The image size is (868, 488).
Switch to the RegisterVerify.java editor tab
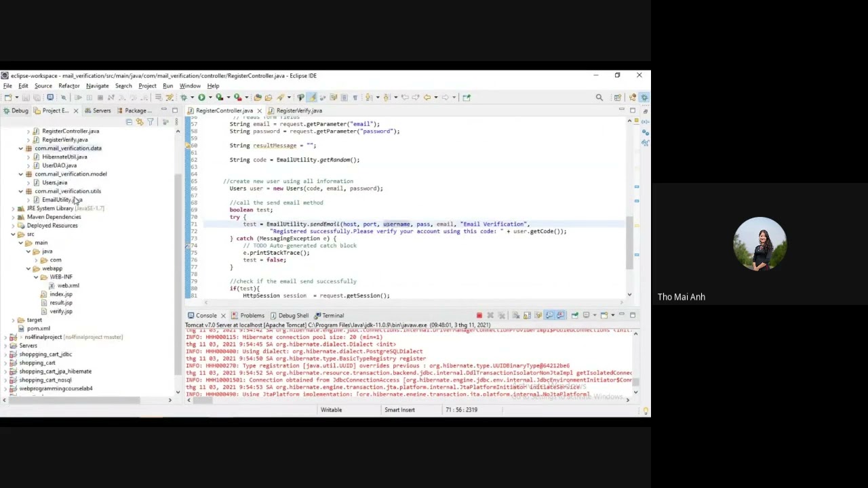294,110
